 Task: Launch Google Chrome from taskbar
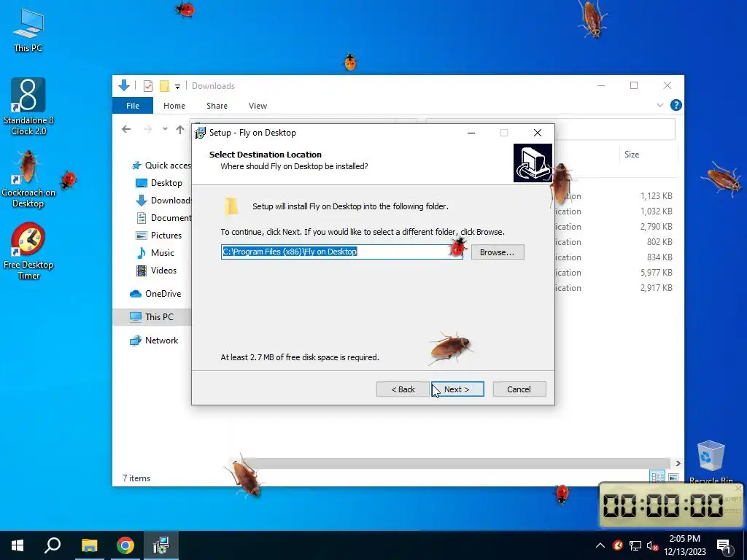[125, 545]
